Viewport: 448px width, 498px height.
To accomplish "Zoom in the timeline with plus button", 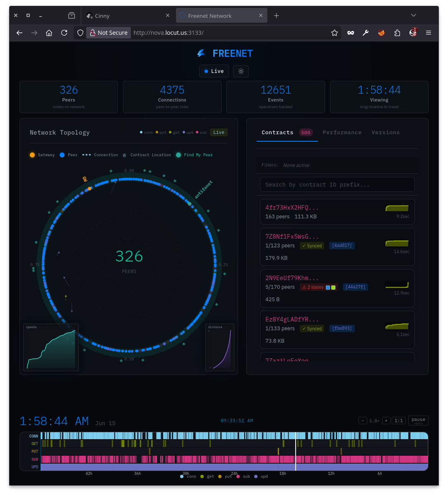I will pos(386,421).
